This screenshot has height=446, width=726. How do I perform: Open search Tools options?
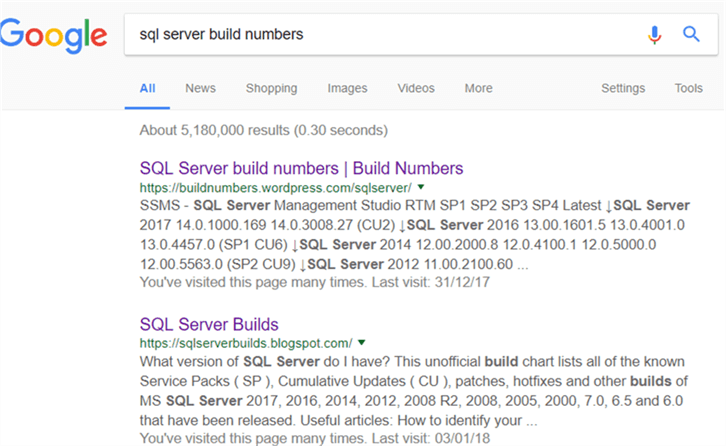(x=688, y=88)
